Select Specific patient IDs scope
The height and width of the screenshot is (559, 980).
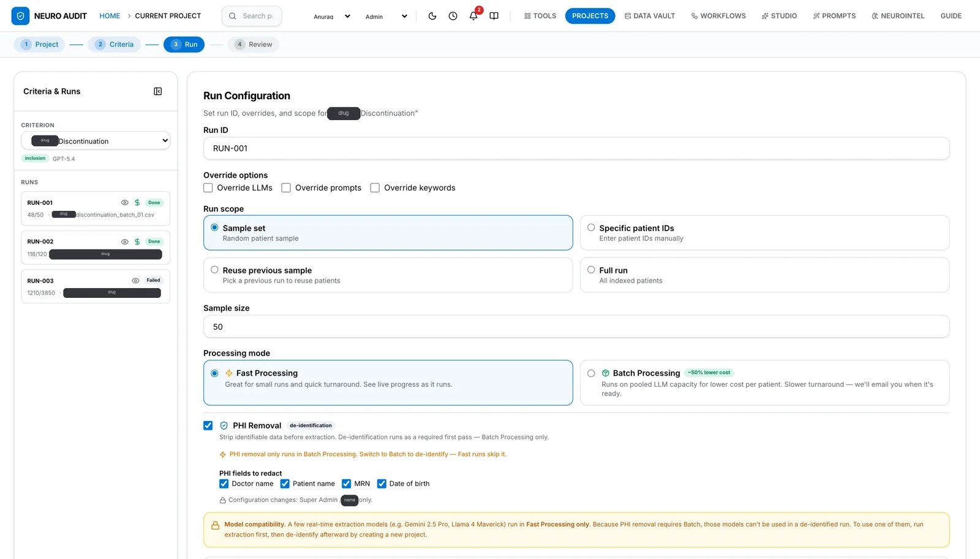click(764, 232)
